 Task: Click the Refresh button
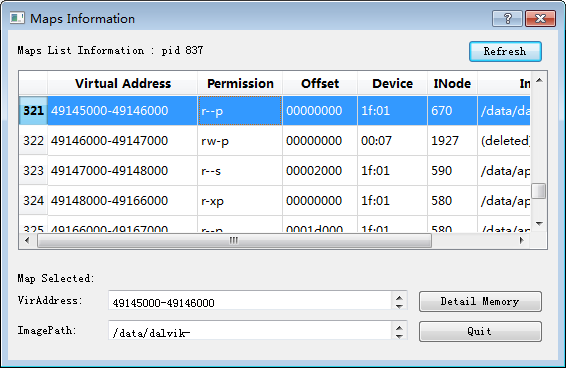click(x=505, y=51)
